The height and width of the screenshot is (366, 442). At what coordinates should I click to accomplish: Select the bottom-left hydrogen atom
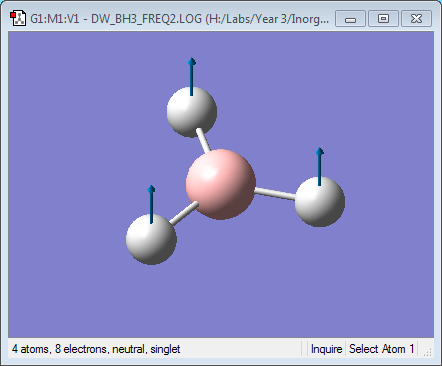tap(151, 239)
